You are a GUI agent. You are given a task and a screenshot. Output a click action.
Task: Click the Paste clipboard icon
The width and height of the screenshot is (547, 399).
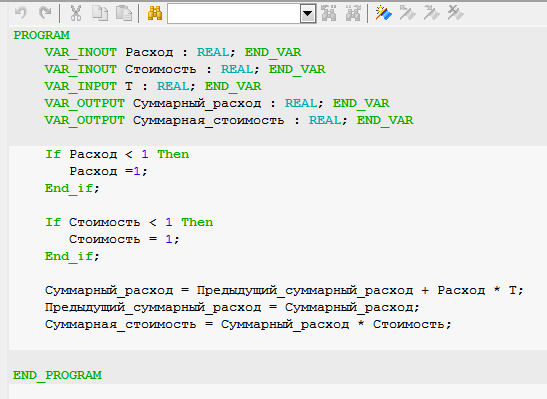point(123,13)
